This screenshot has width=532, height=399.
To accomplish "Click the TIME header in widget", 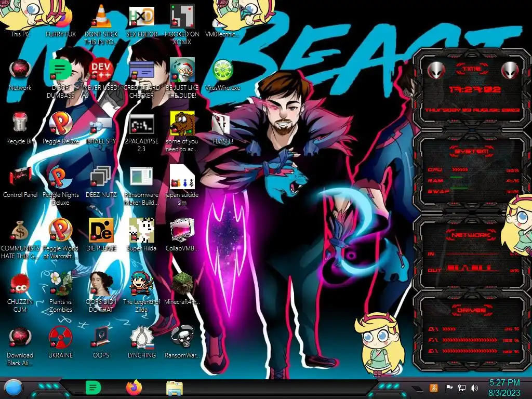I will click(x=472, y=69).
